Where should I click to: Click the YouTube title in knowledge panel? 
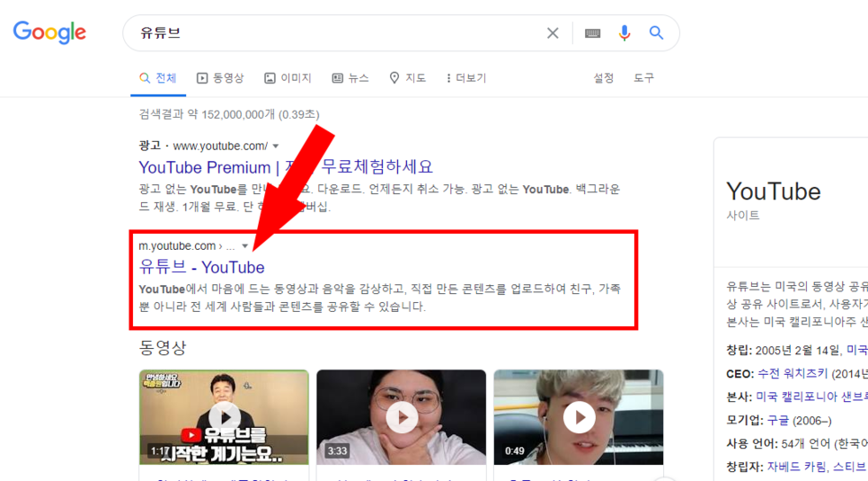click(774, 192)
